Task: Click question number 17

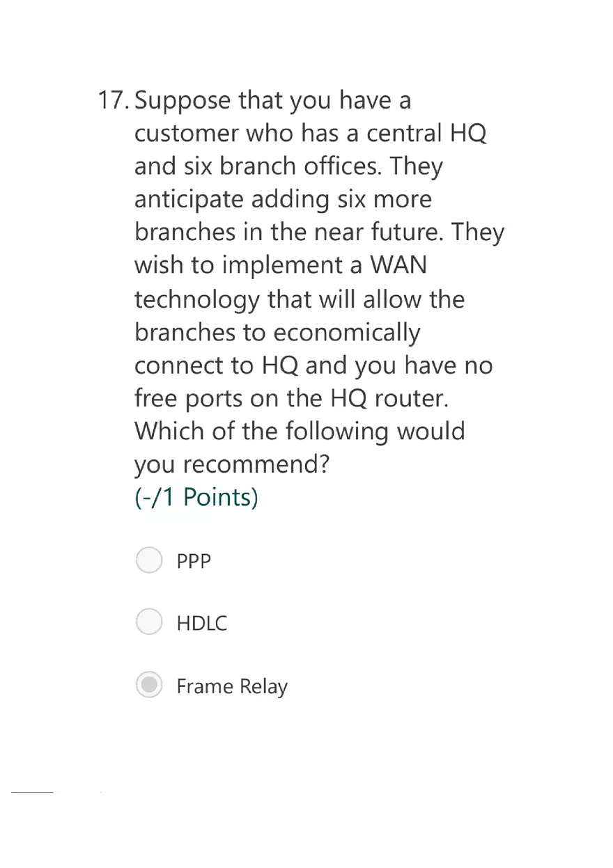Action: pos(112,100)
